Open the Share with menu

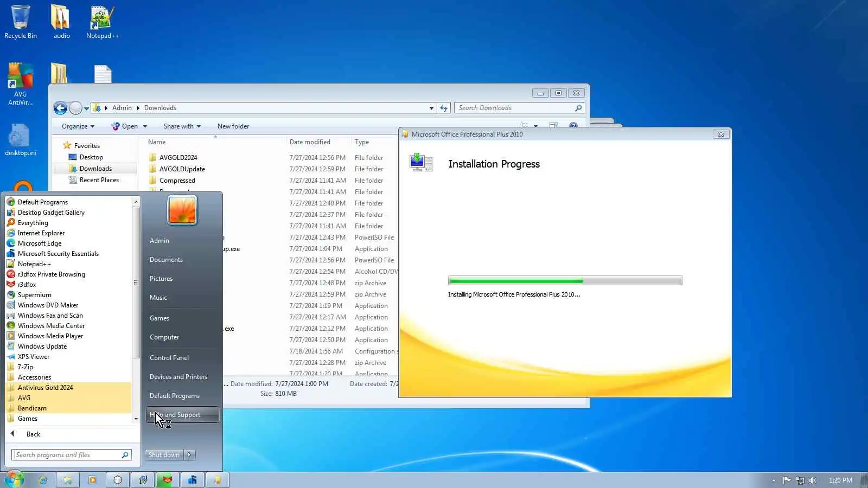[x=182, y=126]
